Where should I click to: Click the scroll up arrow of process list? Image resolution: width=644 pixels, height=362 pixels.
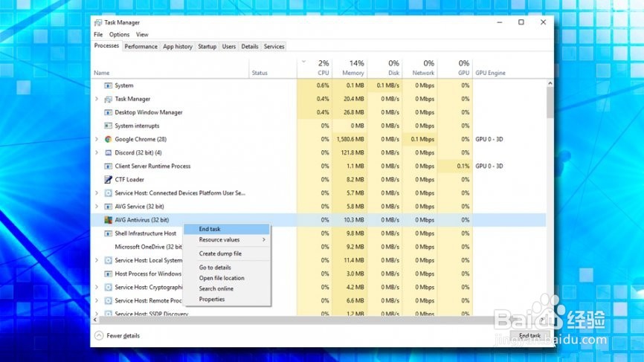(x=550, y=83)
